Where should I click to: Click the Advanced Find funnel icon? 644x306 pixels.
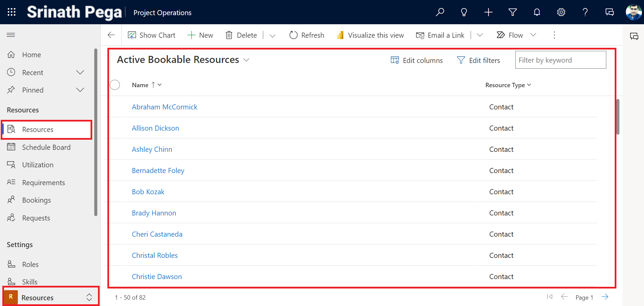(512, 12)
